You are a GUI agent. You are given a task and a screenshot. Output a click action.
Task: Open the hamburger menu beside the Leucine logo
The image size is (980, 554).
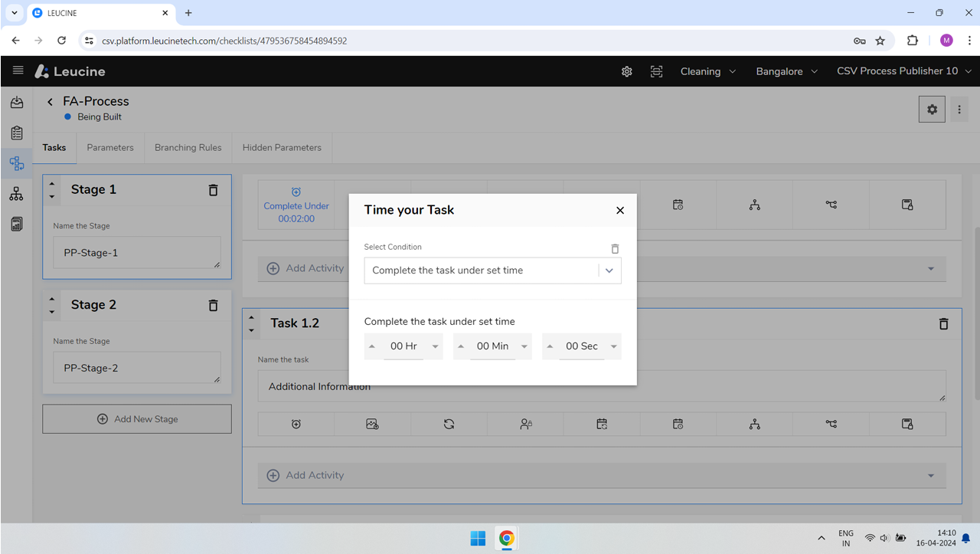click(18, 70)
